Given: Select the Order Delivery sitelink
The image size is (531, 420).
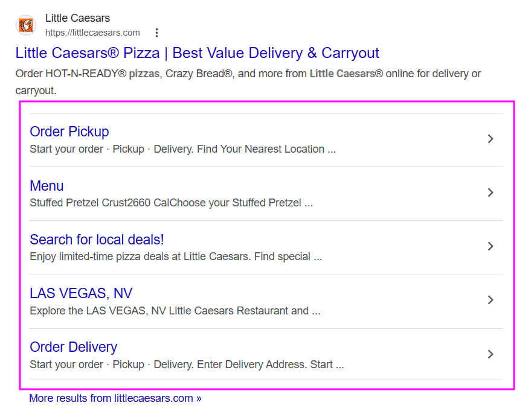Looking at the screenshot, I should coord(74,347).
